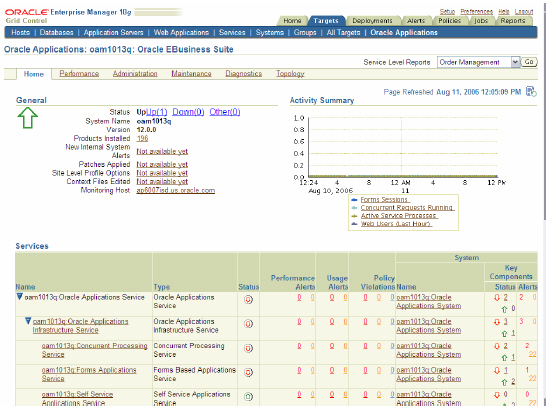
Task: Open the Jobs tab
Action: point(481,21)
